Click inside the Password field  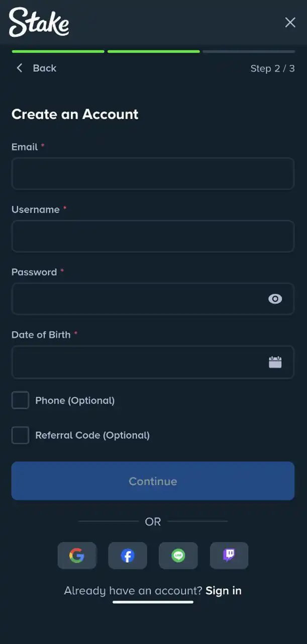click(x=136, y=299)
